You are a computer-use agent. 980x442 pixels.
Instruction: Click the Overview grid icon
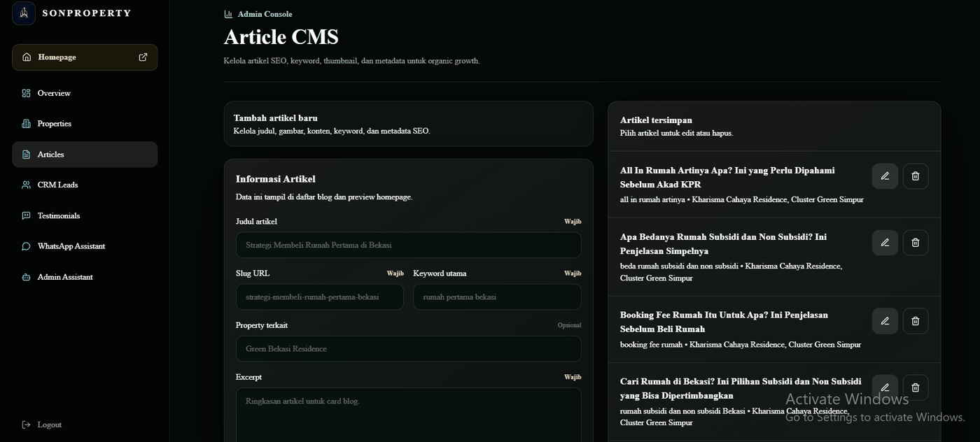26,93
